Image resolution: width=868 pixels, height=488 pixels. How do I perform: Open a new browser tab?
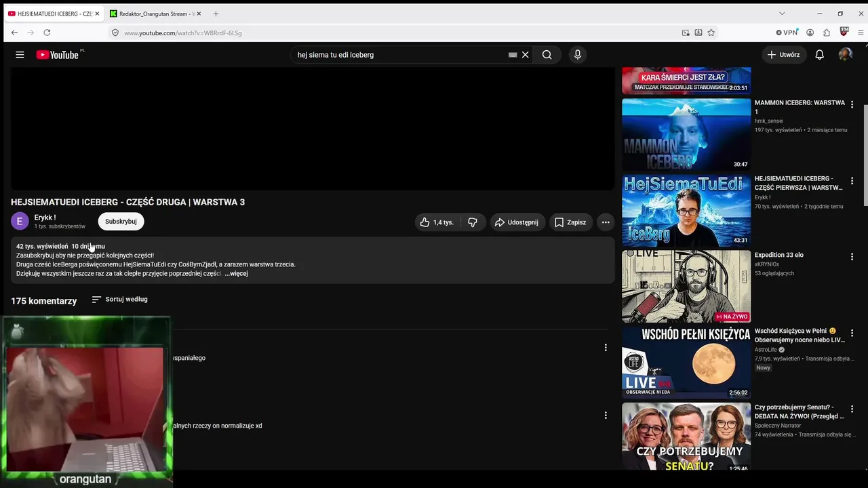tap(216, 14)
